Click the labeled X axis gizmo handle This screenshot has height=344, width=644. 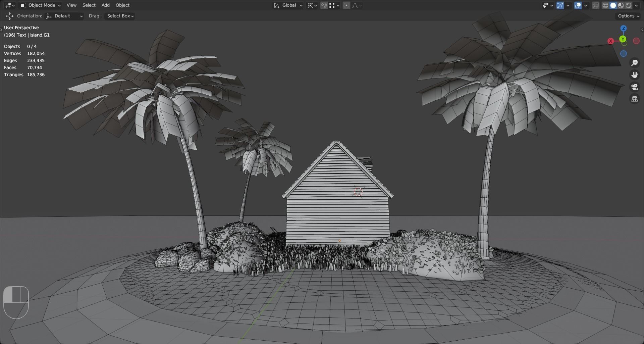(610, 41)
